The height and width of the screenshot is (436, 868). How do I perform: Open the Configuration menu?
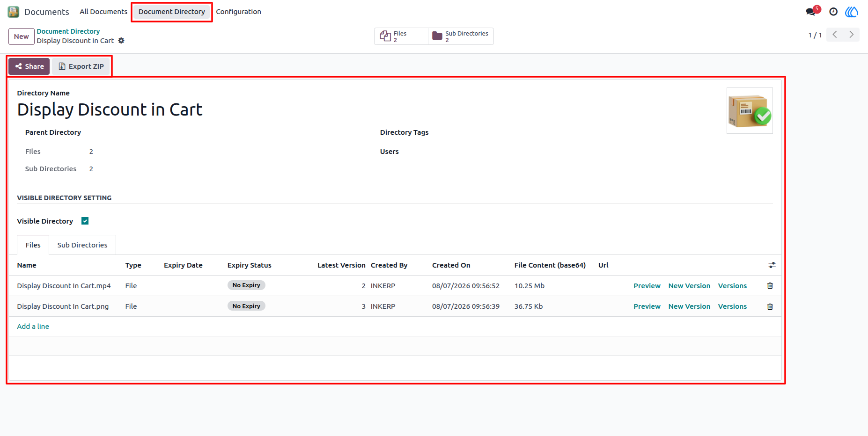[x=239, y=12]
